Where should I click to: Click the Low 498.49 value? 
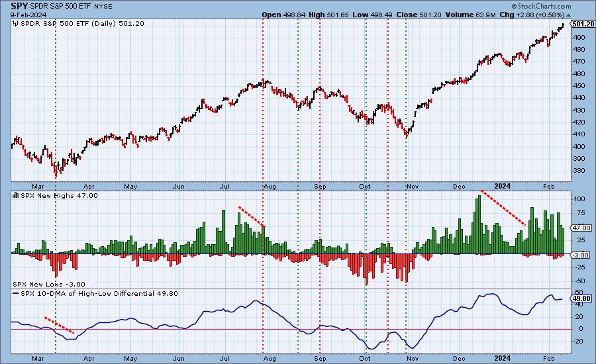tap(372, 15)
